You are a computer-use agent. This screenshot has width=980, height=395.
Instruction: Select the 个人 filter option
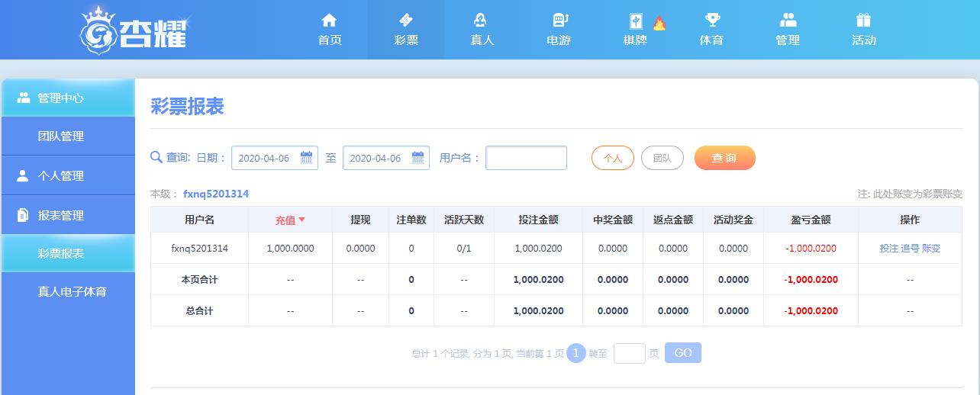[x=613, y=158]
